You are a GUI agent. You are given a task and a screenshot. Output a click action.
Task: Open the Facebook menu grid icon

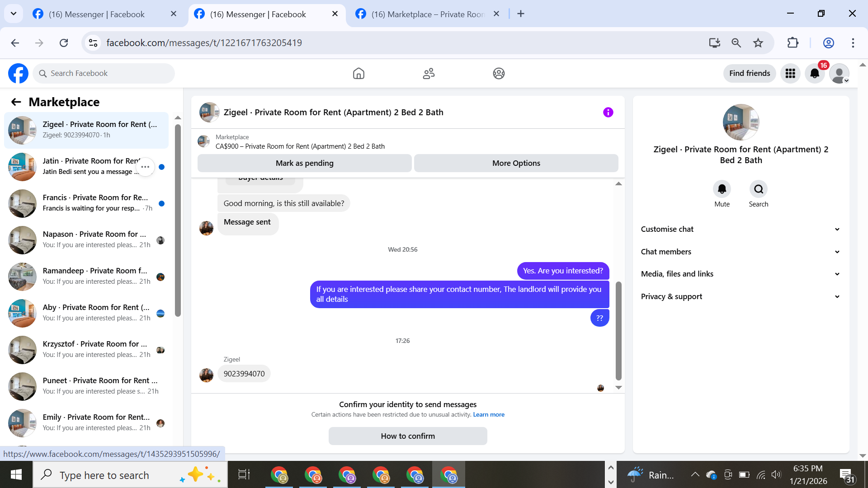pos(790,73)
